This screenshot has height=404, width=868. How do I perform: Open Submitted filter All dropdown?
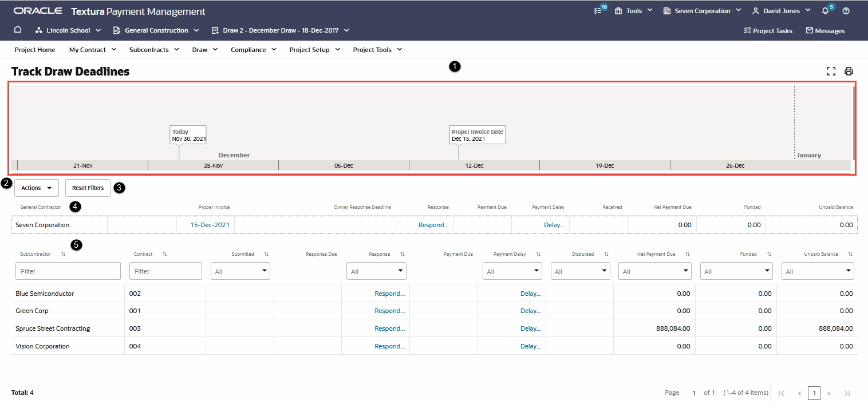tap(240, 271)
